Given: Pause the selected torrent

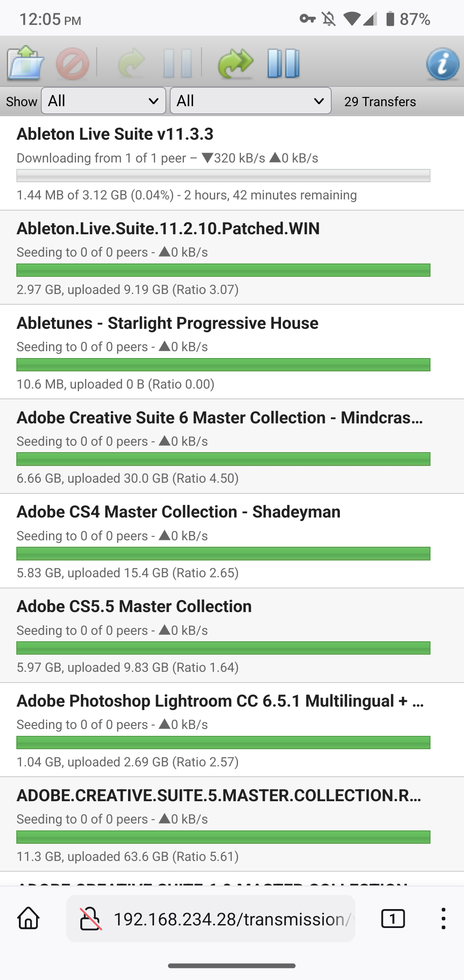Looking at the screenshot, I should [x=177, y=64].
